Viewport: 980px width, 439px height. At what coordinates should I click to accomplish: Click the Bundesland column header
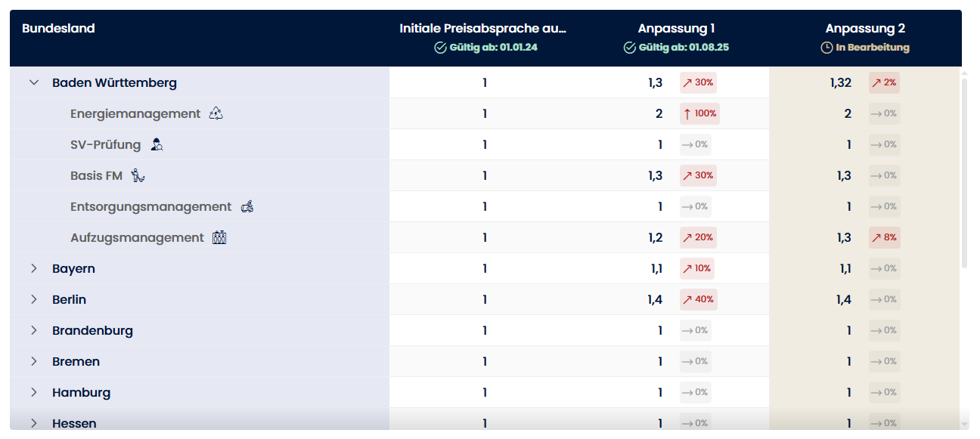[x=59, y=29]
